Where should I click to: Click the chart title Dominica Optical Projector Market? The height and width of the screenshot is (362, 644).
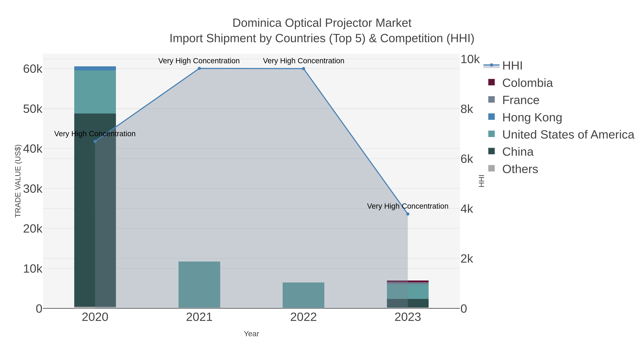[x=322, y=23]
